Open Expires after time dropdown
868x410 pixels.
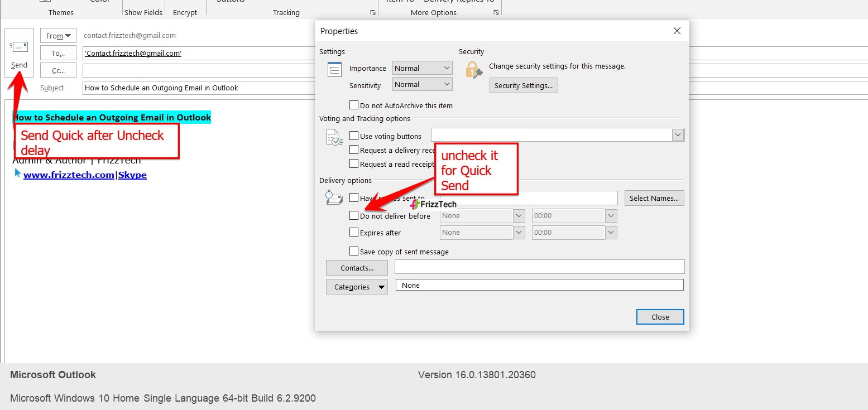tap(611, 233)
